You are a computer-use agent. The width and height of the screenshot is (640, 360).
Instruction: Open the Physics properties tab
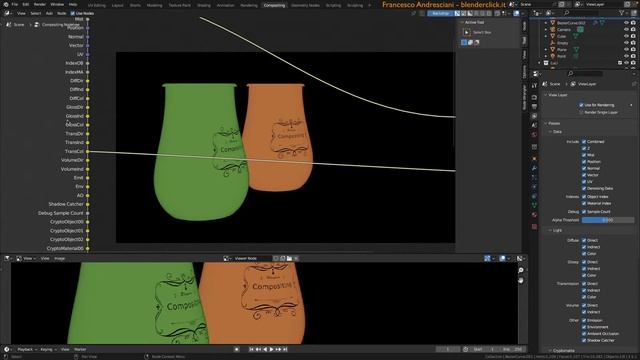(x=534, y=187)
